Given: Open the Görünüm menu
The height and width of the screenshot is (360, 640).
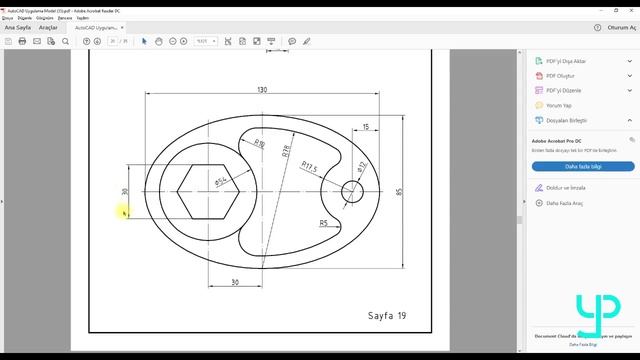Looking at the screenshot, I should pyautogui.click(x=44, y=18).
